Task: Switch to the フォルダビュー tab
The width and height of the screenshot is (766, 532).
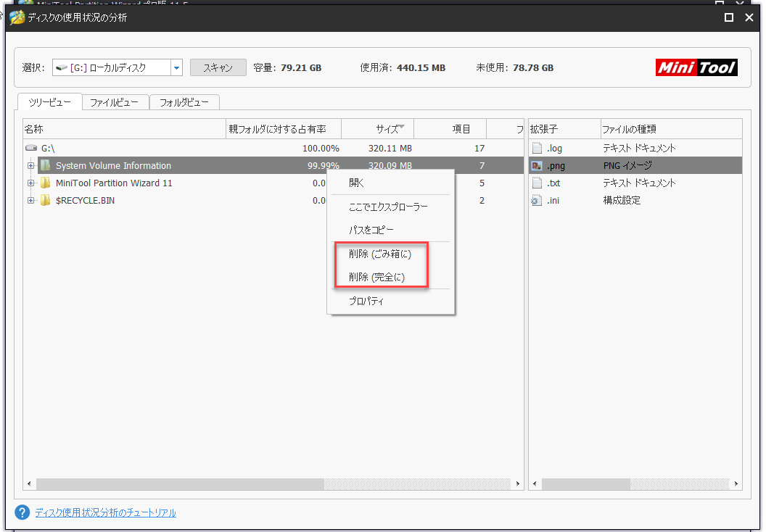Action: click(x=185, y=102)
